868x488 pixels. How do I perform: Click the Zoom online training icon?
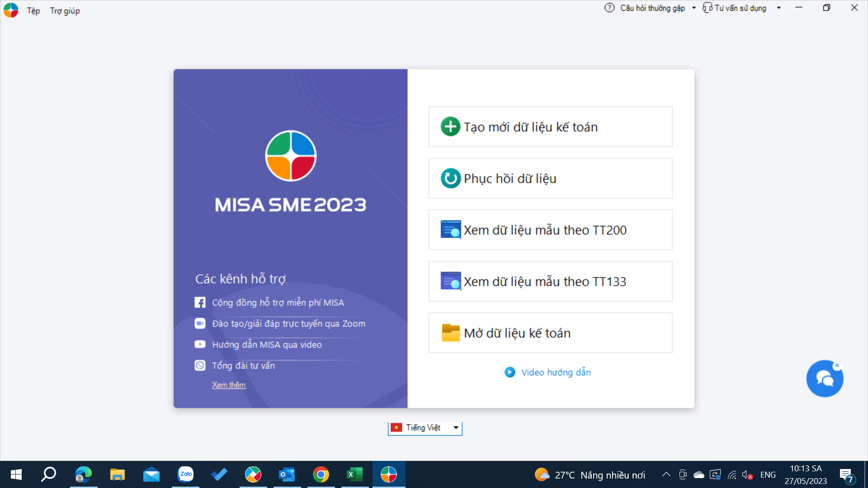tap(200, 324)
